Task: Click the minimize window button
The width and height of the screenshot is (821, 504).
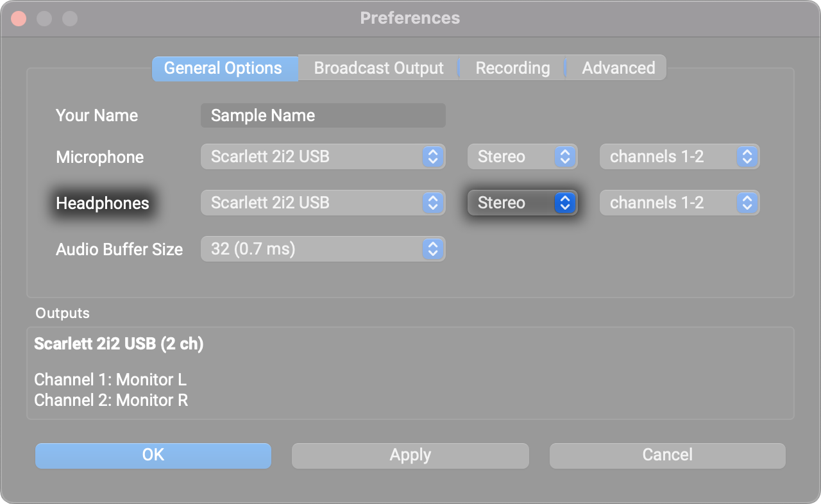Action: tap(44, 19)
